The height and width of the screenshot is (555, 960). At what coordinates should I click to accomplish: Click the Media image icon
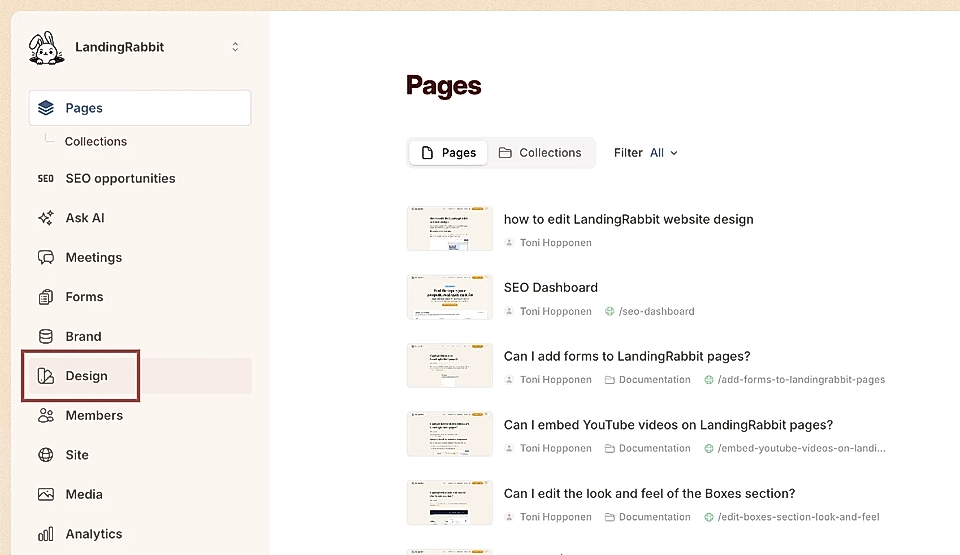46,494
